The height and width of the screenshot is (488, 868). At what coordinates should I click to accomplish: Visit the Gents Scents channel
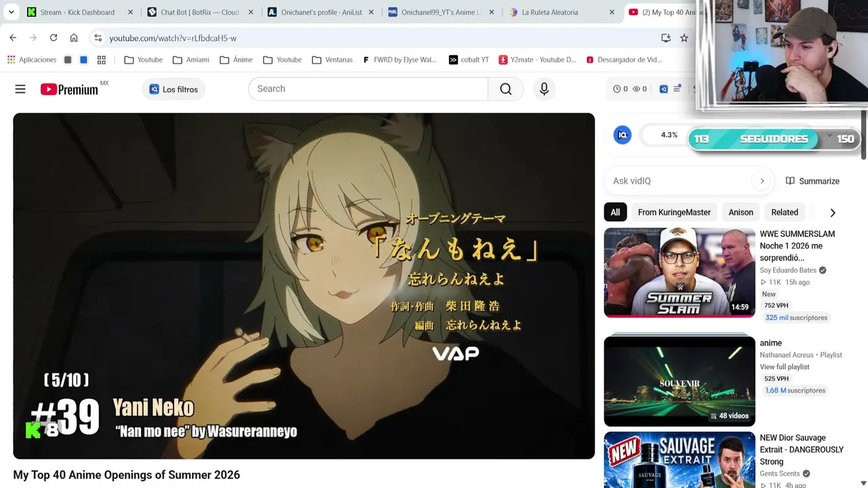(780, 474)
